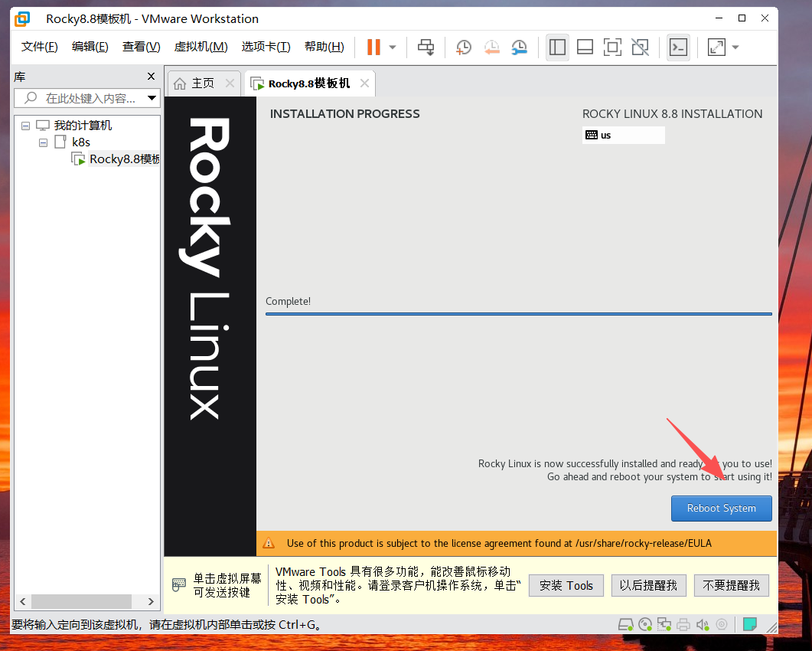Click the 不要提醒我 button
This screenshot has height=651, width=812.
pyautogui.click(x=731, y=586)
